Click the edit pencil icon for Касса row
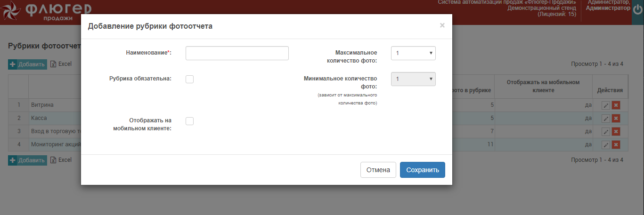The height and width of the screenshot is (215, 644). pyautogui.click(x=606, y=119)
